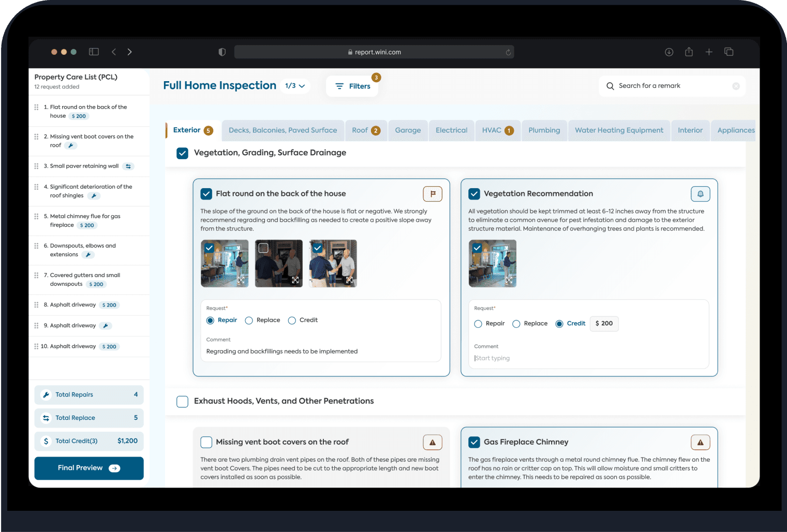Switch to the Interior tab
The image size is (787, 532).
(x=690, y=130)
